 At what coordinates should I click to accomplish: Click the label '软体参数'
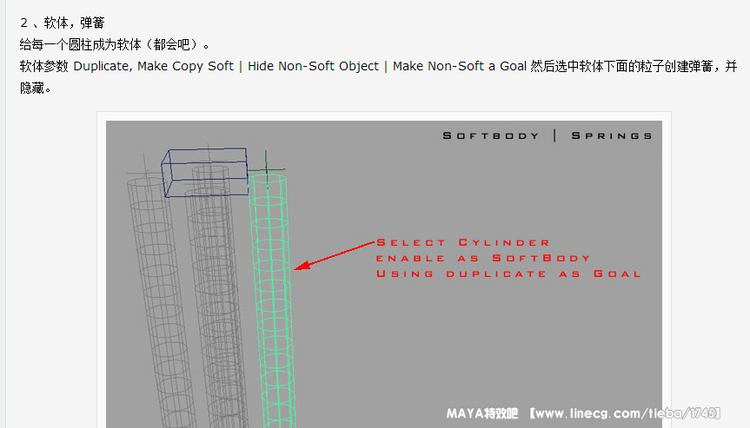(x=44, y=66)
